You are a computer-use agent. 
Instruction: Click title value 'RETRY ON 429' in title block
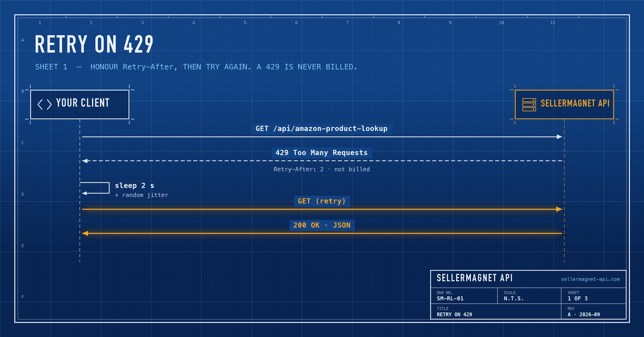pos(454,314)
